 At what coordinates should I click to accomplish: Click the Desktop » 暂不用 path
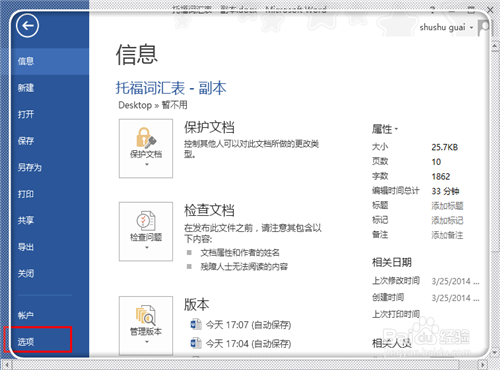point(153,105)
